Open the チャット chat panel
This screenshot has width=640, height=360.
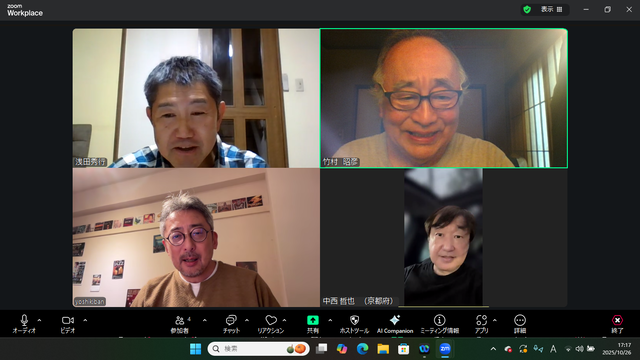click(231, 324)
